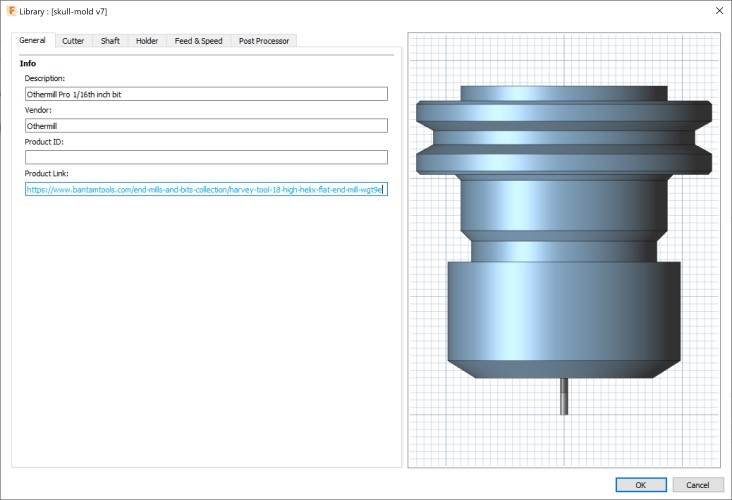Screen dimensions: 732x500
Task: Click the end mill bit in preview
Action: (564, 396)
